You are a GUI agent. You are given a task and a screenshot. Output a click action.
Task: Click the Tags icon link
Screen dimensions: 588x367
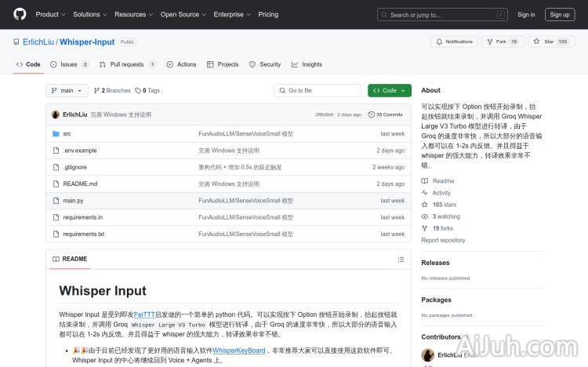pyautogui.click(x=138, y=90)
